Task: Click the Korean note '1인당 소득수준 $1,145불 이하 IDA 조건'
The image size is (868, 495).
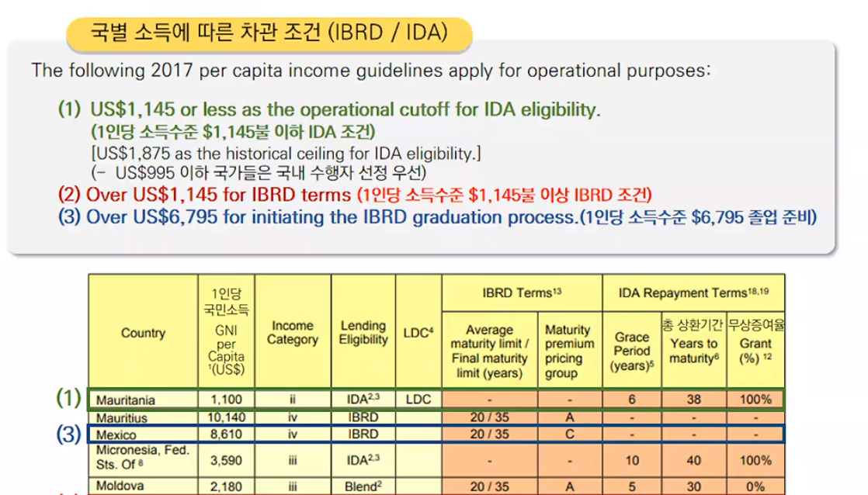Action: click(x=233, y=132)
